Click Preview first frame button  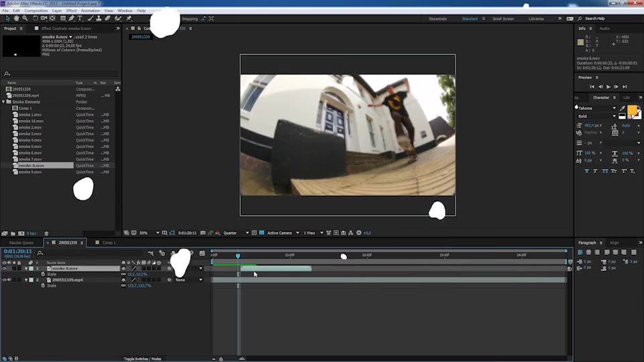pyautogui.click(x=592, y=86)
